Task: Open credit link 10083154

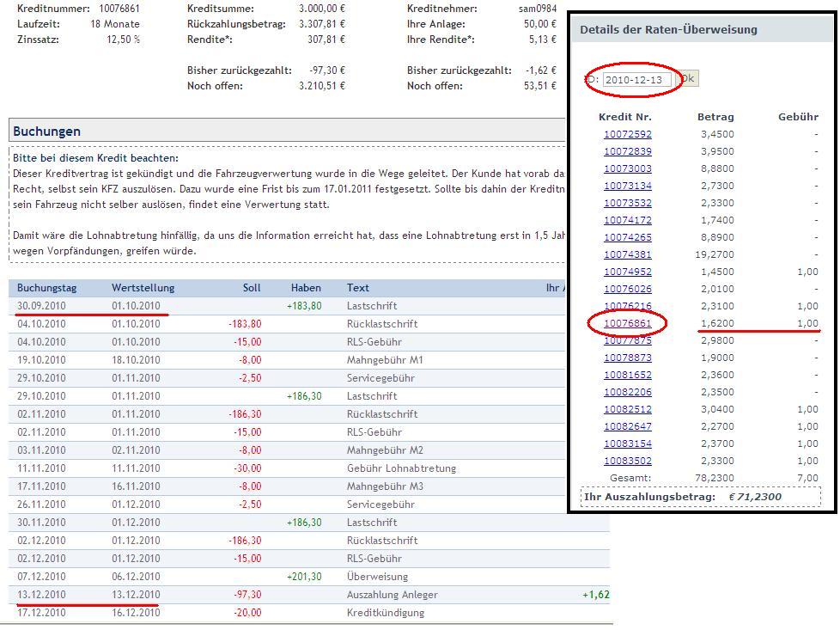Action: coord(627,443)
